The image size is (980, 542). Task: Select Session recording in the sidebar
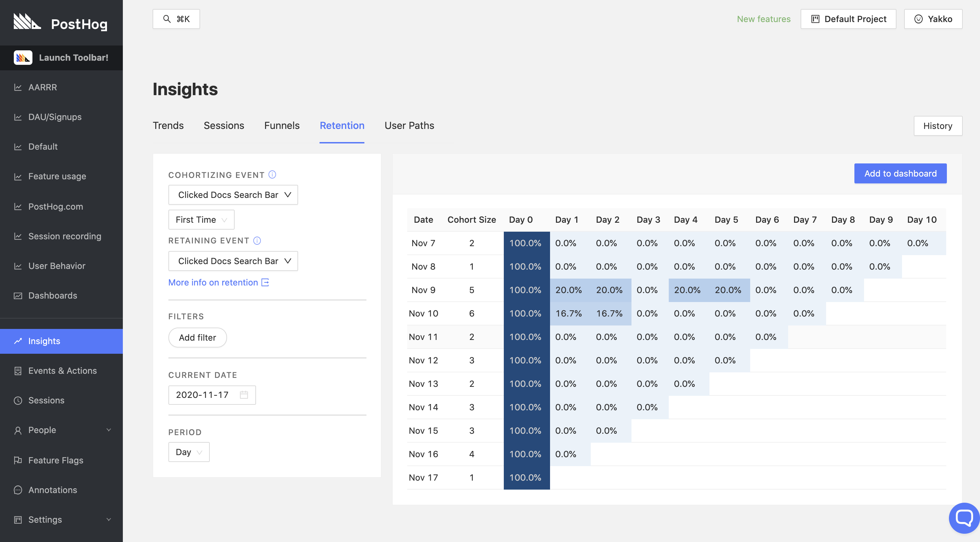(x=64, y=236)
